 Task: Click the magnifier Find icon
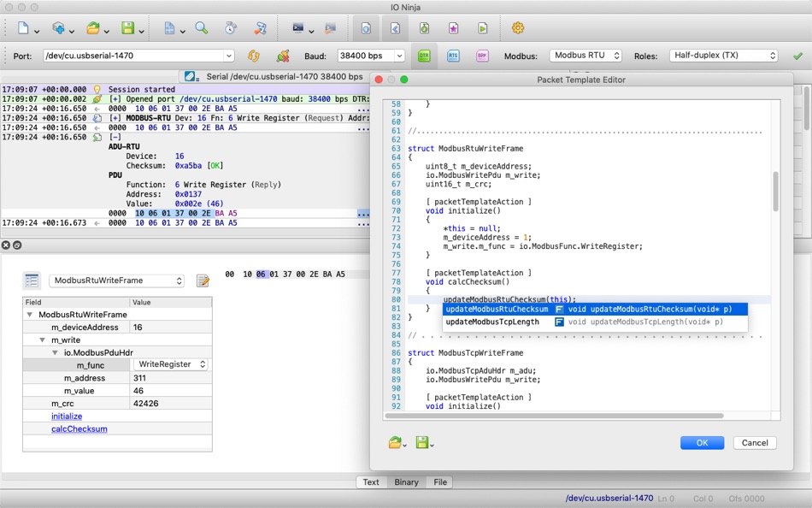click(x=202, y=28)
